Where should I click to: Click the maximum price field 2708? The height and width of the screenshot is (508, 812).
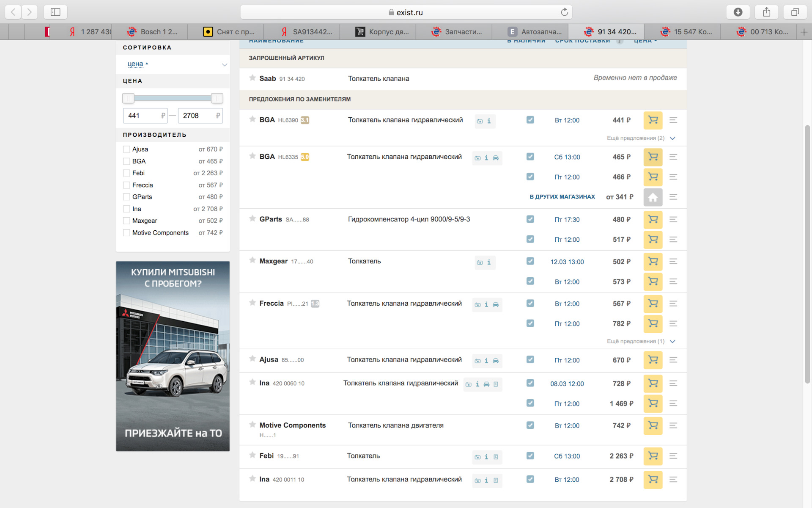coord(200,116)
